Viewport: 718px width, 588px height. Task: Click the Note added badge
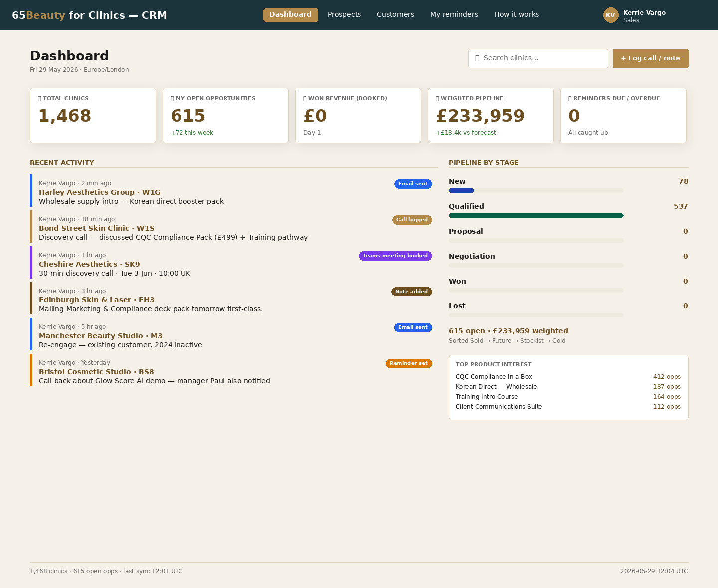coord(412,292)
